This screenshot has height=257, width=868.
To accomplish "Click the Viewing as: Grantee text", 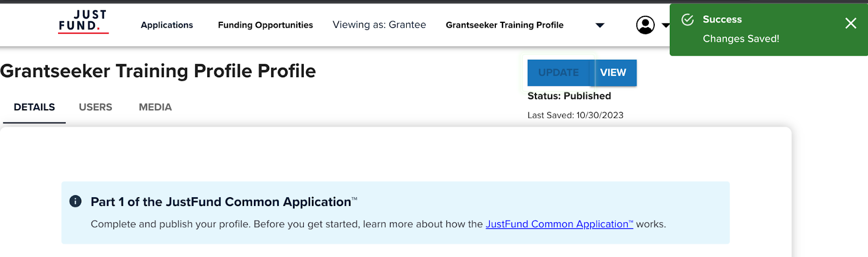I will point(379,25).
